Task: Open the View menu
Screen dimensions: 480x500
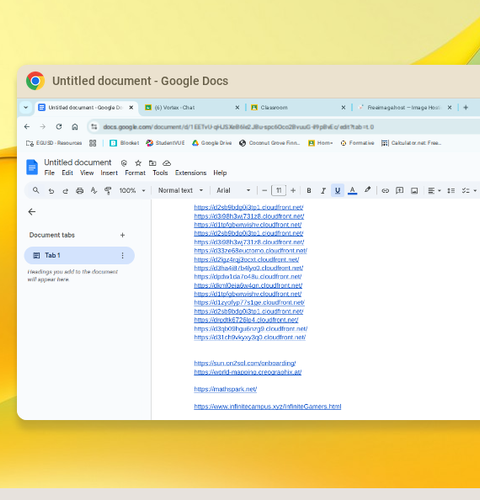Action: pos(87,173)
